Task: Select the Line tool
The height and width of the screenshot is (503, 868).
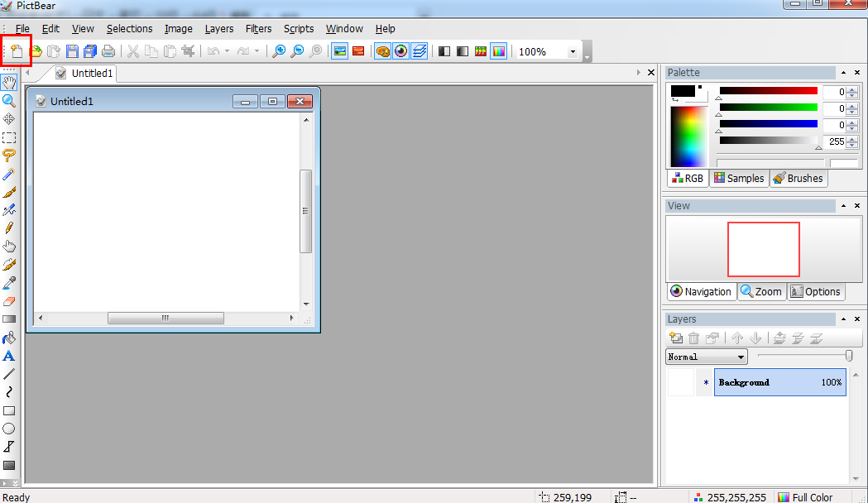Action: (x=9, y=374)
